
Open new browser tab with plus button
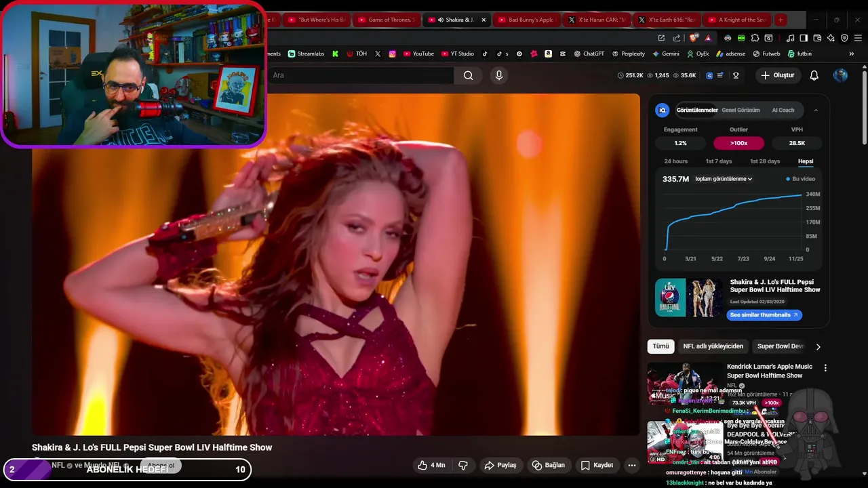tap(781, 20)
